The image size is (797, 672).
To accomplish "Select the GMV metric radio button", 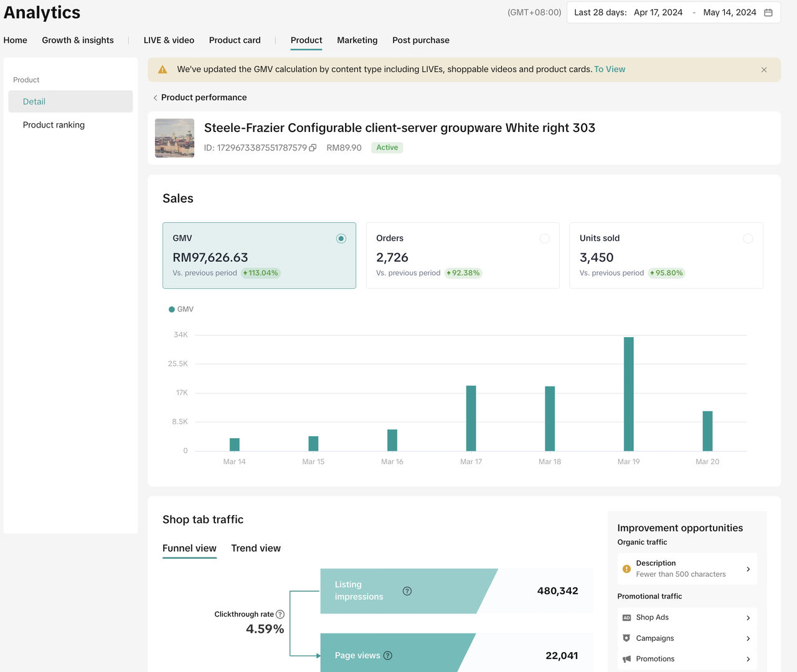I will 341,238.
